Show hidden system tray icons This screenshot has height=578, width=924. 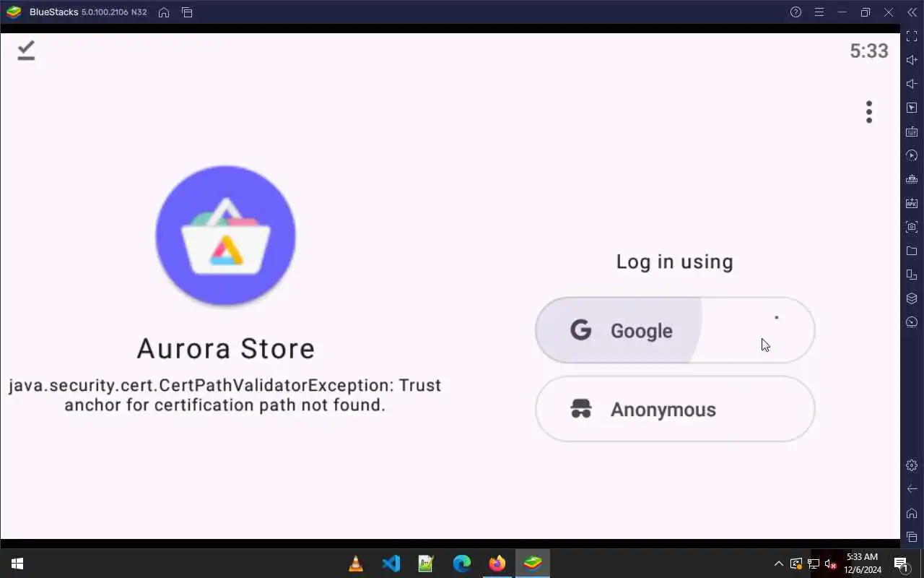(x=778, y=564)
